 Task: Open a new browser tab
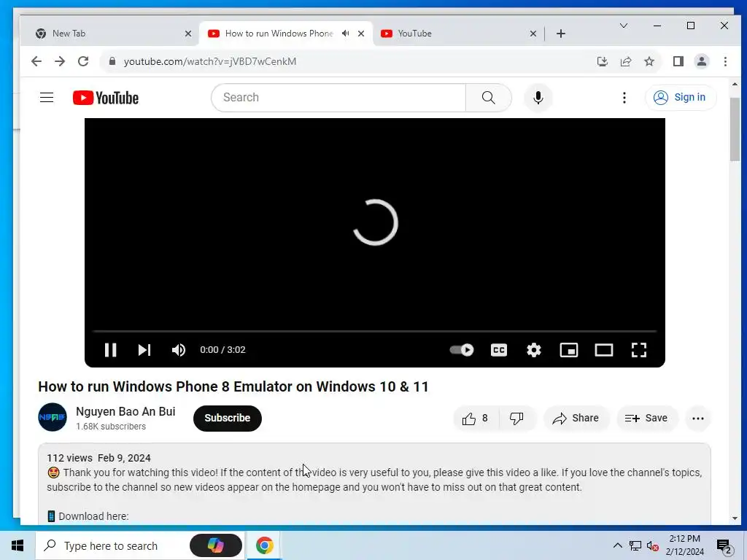coord(561,34)
